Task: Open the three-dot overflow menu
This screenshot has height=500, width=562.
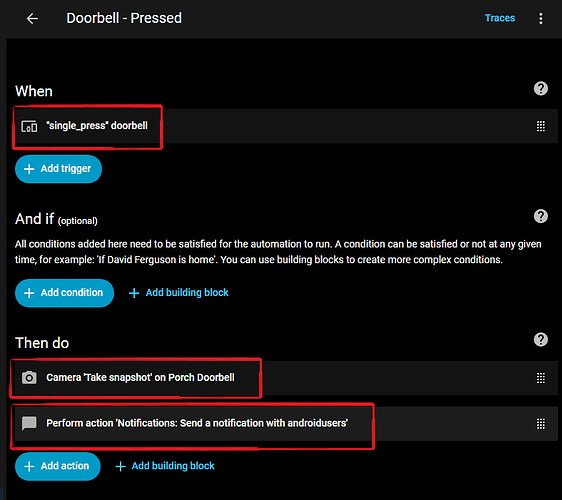Action: [540, 19]
